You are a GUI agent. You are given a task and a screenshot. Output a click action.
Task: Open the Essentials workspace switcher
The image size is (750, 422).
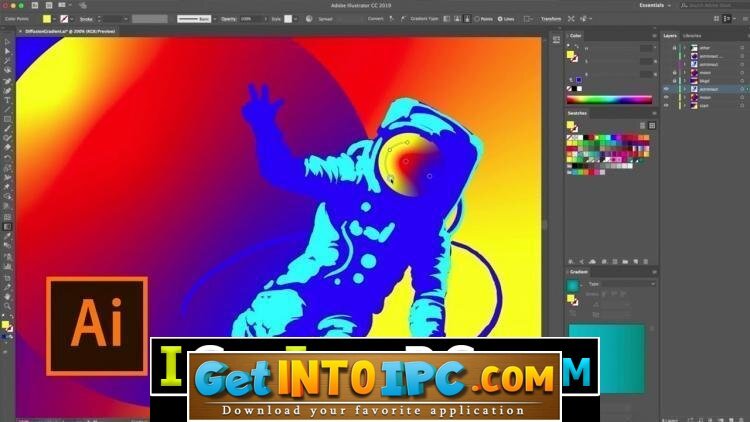coord(655,5)
